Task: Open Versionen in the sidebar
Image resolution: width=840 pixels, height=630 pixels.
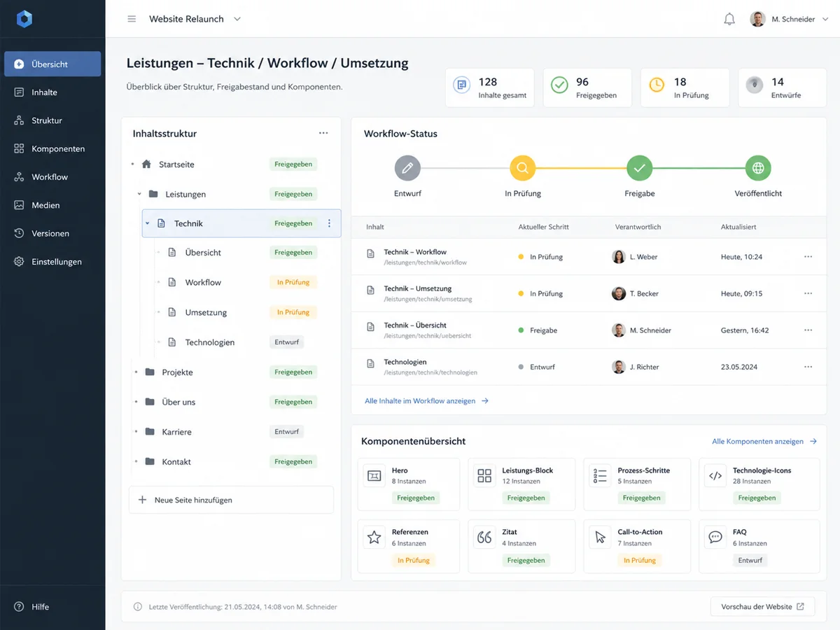Action: (x=52, y=233)
